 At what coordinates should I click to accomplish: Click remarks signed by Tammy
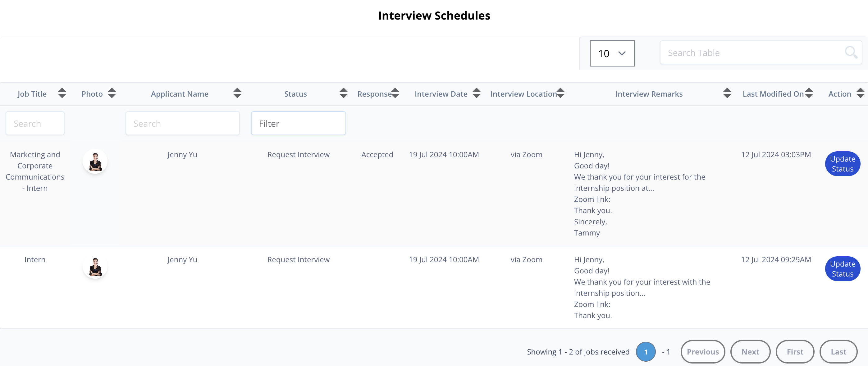point(640,194)
